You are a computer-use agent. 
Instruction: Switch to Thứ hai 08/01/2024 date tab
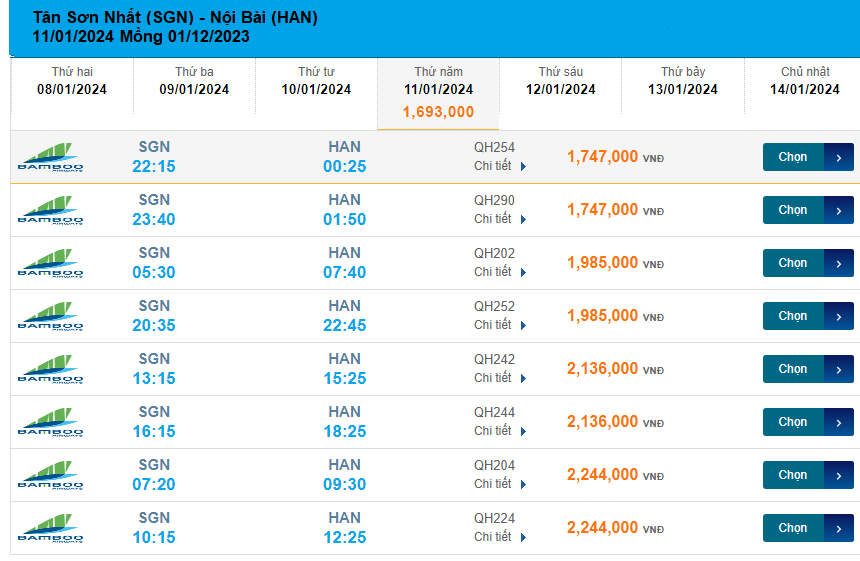(72, 81)
